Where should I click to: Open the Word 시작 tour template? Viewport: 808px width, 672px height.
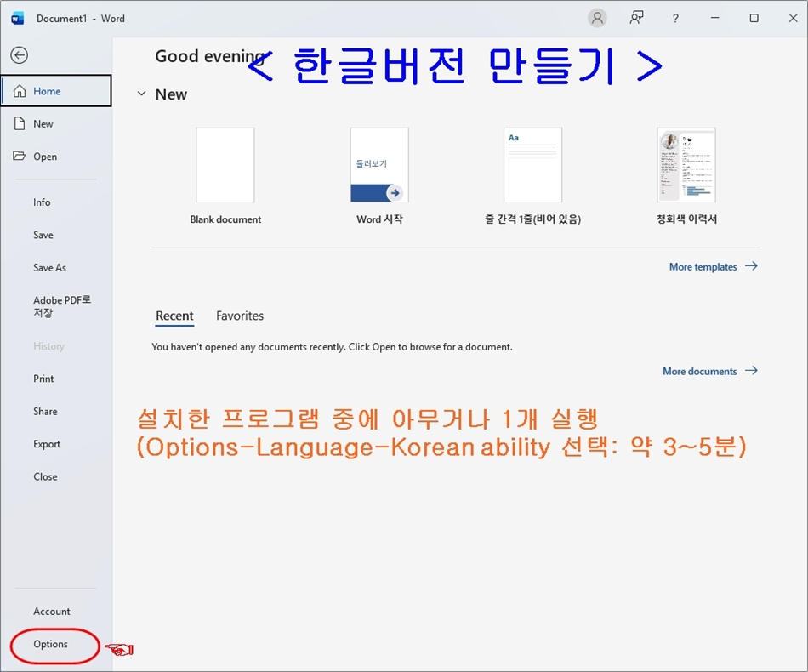tap(379, 165)
